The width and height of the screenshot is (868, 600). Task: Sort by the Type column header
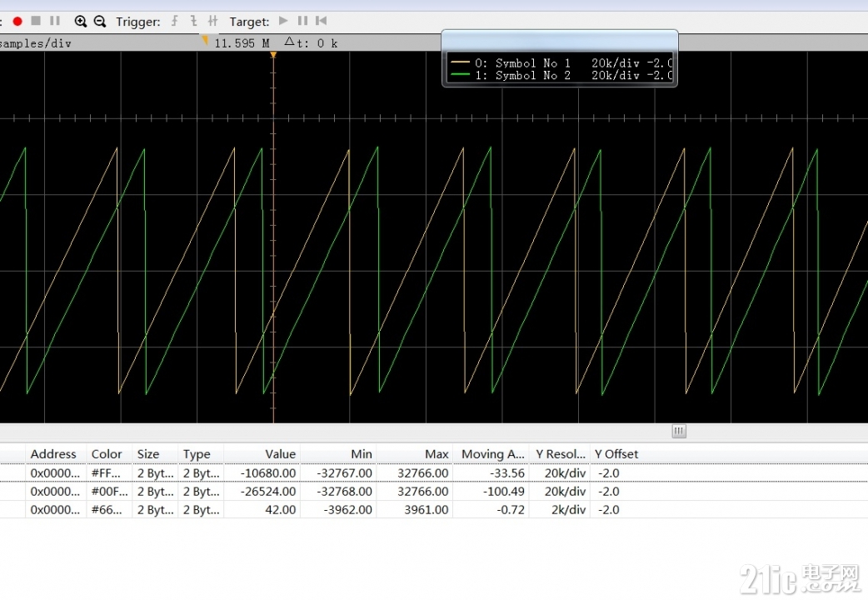[x=201, y=453]
